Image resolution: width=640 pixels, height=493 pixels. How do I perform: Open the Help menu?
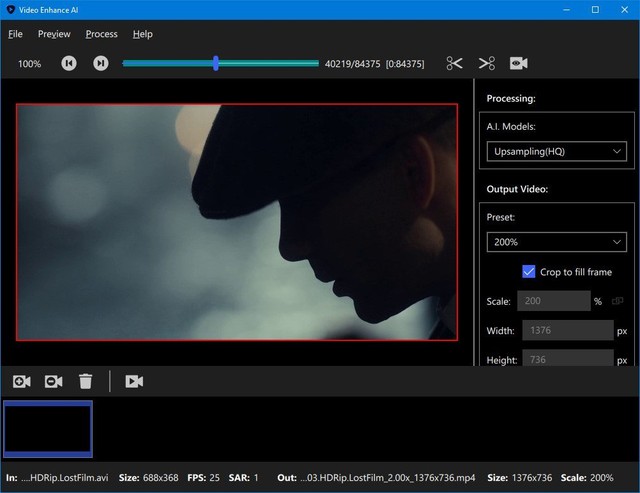(x=143, y=34)
